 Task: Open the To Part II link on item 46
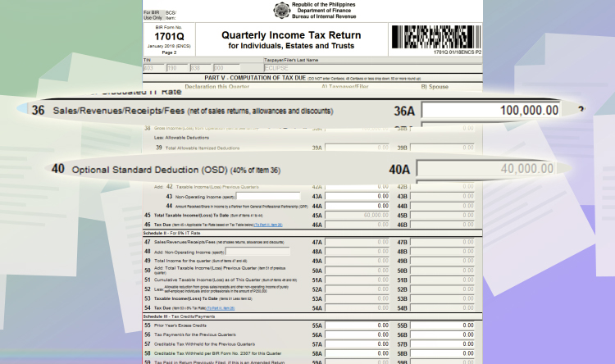point(268,225)
